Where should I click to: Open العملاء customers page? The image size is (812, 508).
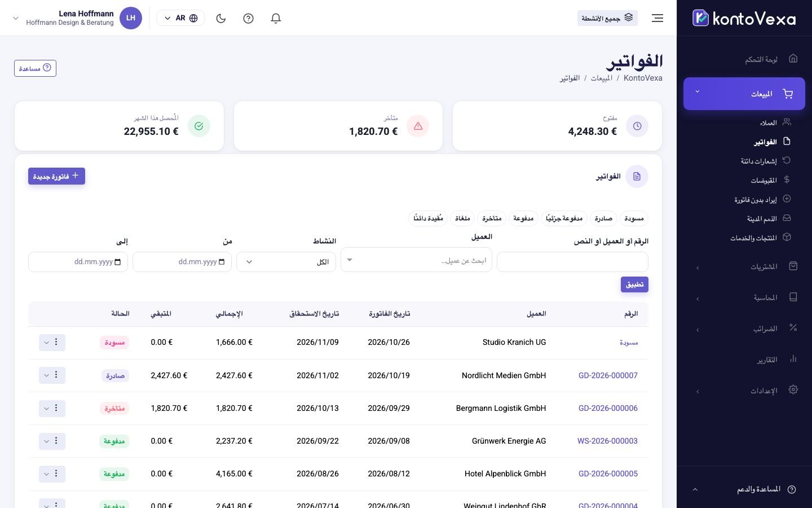point(768,122)
